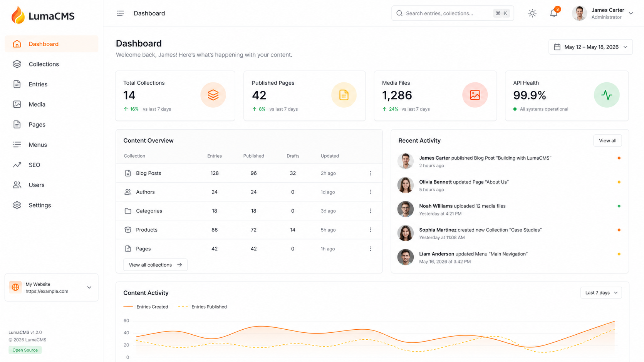Click Olivia Bennett's avatar in activity
The width and height of the screenshot is (644, 362).
406,185
